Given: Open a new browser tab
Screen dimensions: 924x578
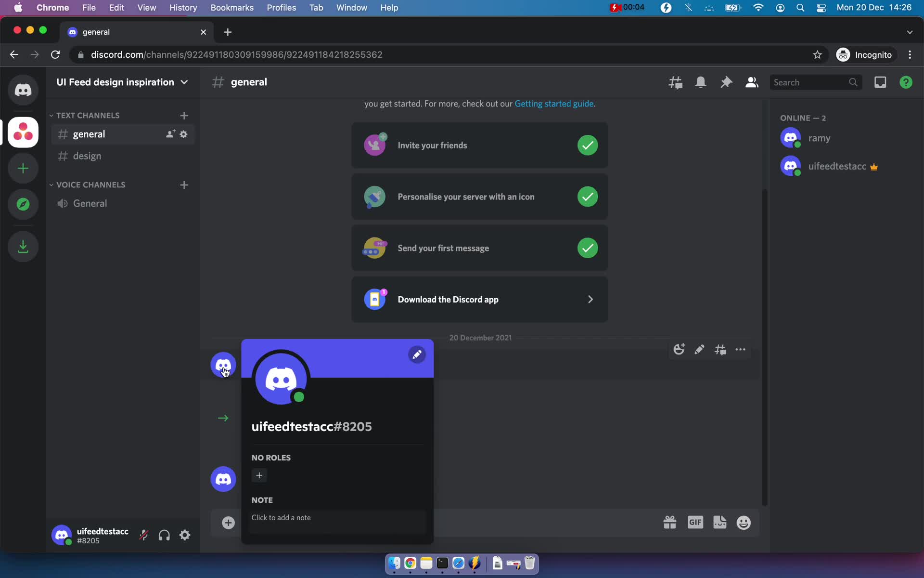Looking at the screenshot, I should [228, 32].
